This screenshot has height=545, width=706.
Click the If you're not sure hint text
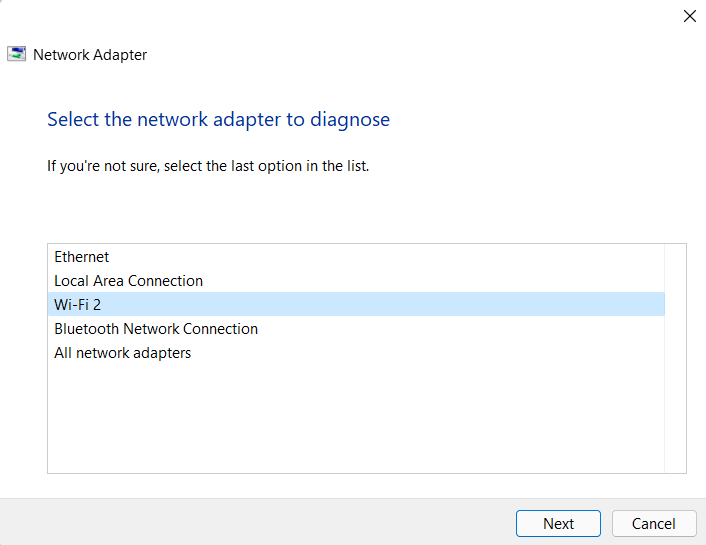(x=208, y=166)
